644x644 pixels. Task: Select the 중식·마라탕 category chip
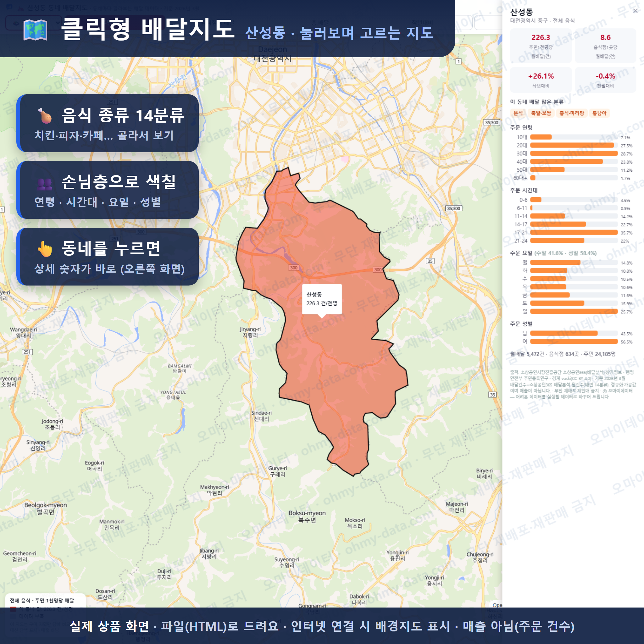click(x=572, y=113)
